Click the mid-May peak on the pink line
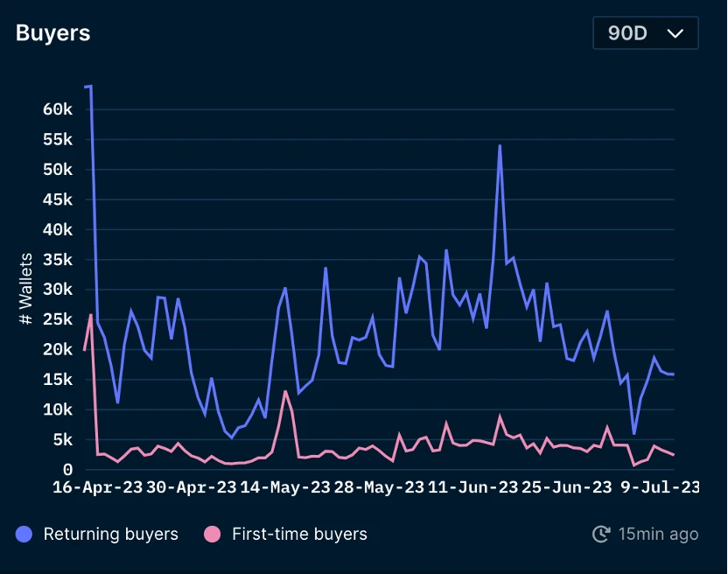Viewport: 728px width, 574px height. pos(286,391)
